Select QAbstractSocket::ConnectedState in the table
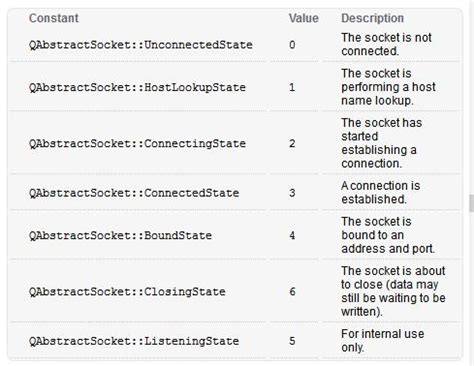 coord(134,193)
